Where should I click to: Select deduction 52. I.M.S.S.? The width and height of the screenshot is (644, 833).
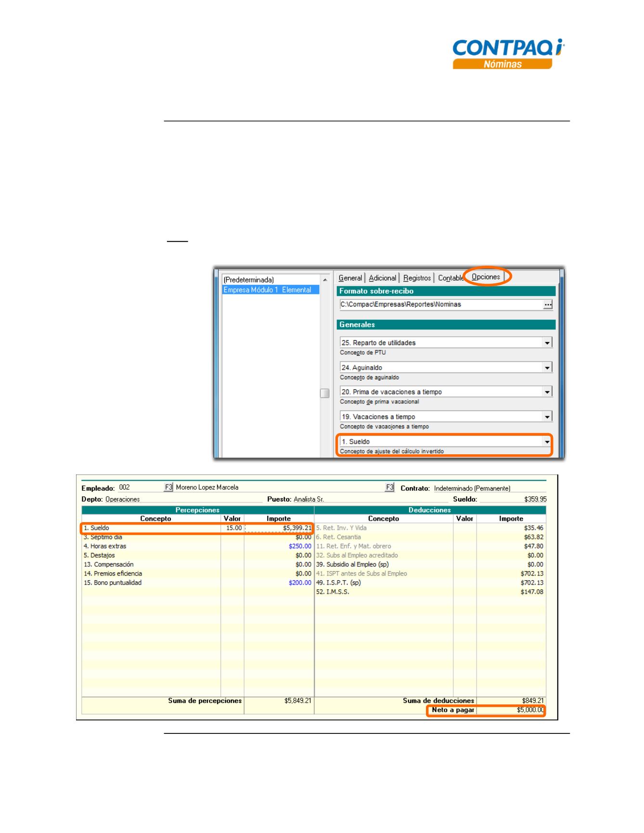pyautogui.click(x=430, y=592)
